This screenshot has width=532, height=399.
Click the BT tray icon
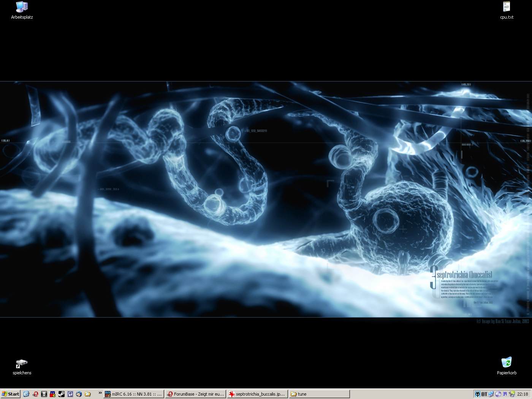(484, 394)
